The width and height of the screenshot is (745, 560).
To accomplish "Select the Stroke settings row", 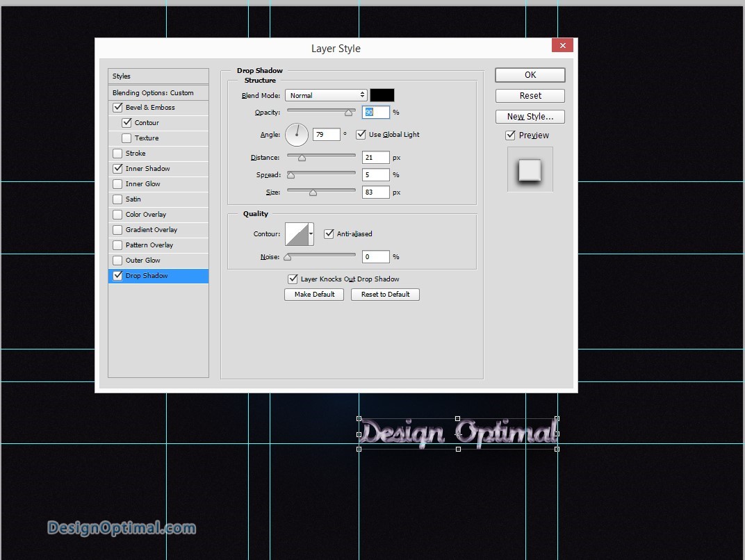I will click(x=158, y=154).
